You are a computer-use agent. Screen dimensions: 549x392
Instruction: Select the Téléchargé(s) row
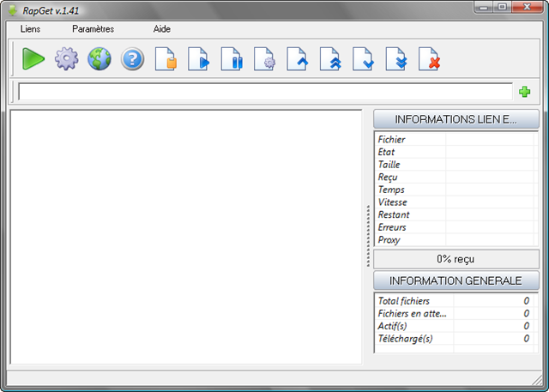(455, 339)
